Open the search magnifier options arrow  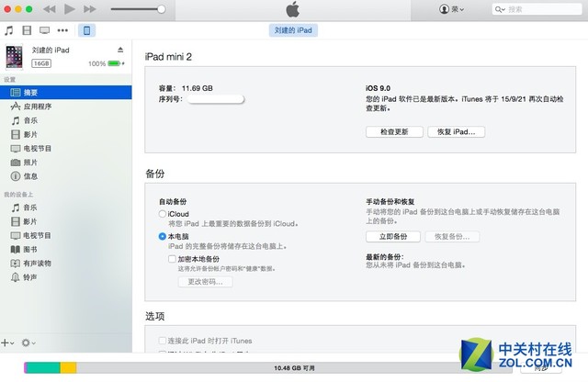pyautogui.click(x=500, y=9)
